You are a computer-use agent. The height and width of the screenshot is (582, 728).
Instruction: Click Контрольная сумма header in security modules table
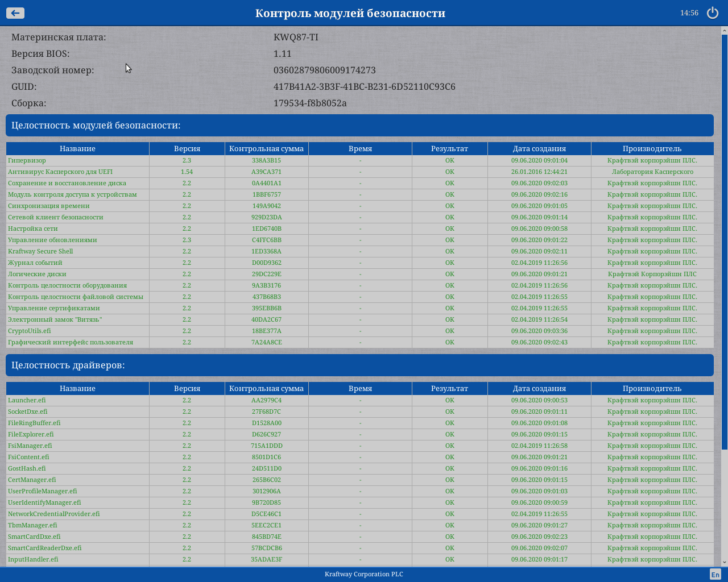coord(266,148)
